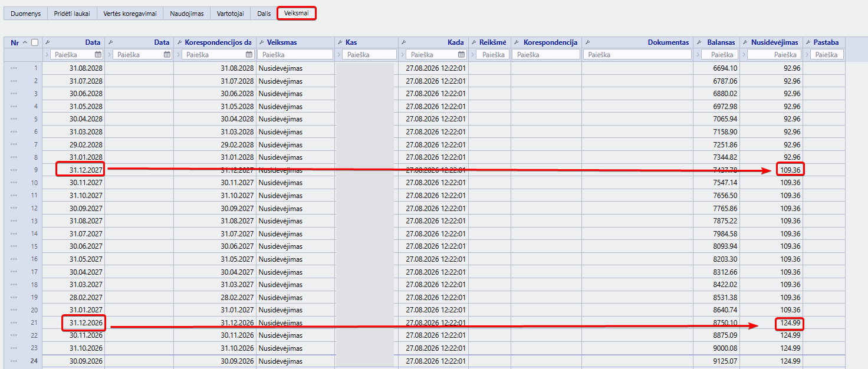Switch to the Duomenys tab
Viewport: 868px width, 369px height.
tap(26, 13)
